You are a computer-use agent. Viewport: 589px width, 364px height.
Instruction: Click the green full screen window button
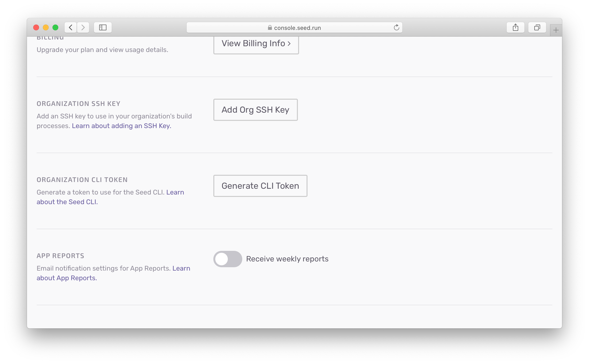coord(55,27)
